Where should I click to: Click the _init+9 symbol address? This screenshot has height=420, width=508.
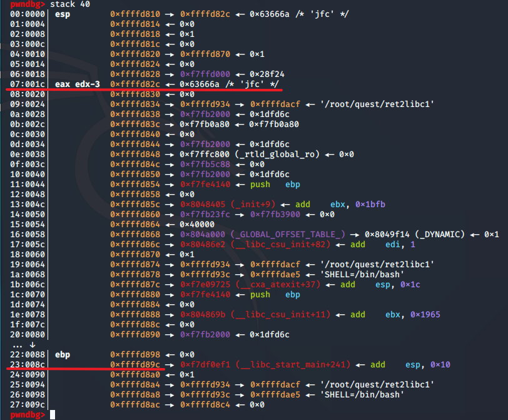228,205
